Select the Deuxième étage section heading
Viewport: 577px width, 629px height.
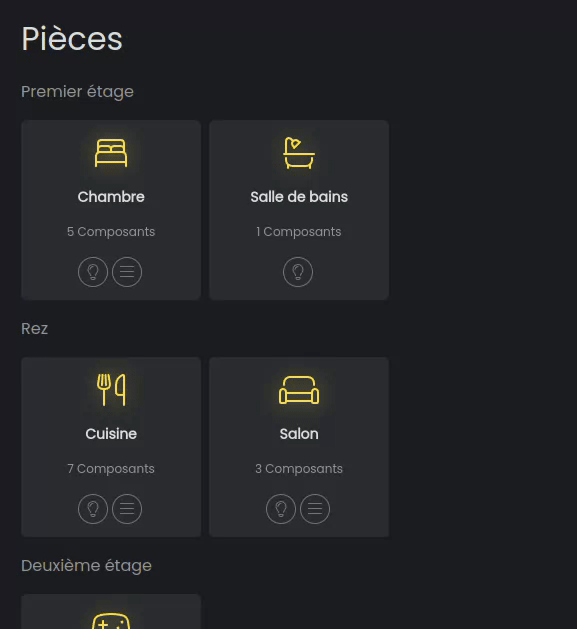click(x=86, y=566)
